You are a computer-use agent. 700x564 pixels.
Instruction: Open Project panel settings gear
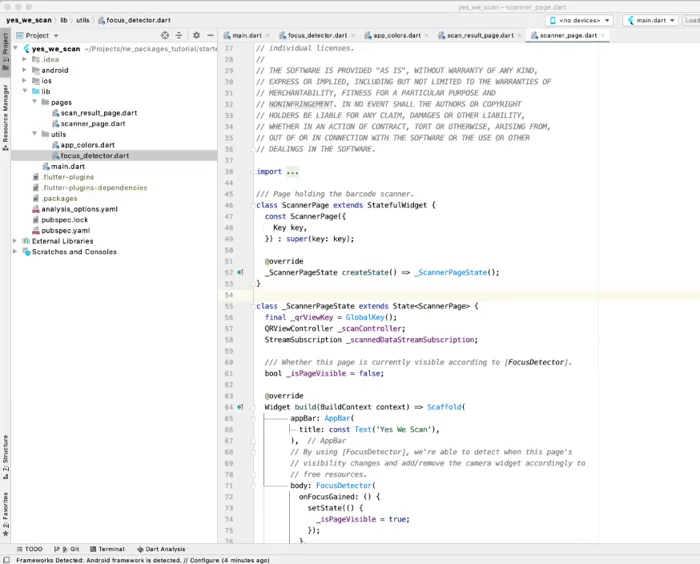click(x=196, y=35)
